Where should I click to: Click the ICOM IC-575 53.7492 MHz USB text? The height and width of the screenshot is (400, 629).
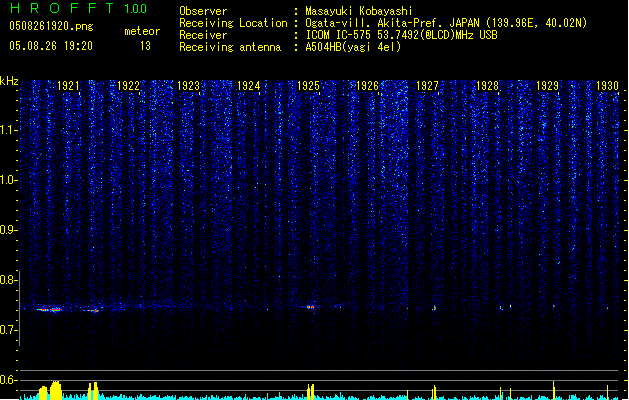tap(402, 35)
